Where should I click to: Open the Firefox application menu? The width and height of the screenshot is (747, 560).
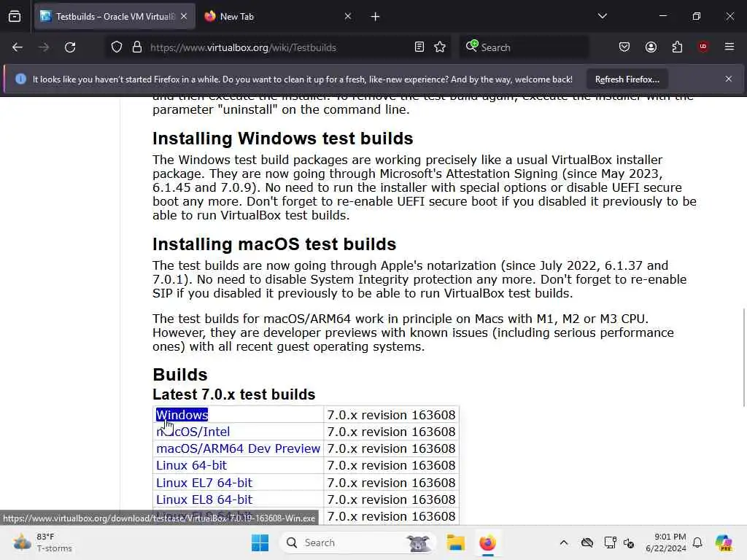click(729, 47)
